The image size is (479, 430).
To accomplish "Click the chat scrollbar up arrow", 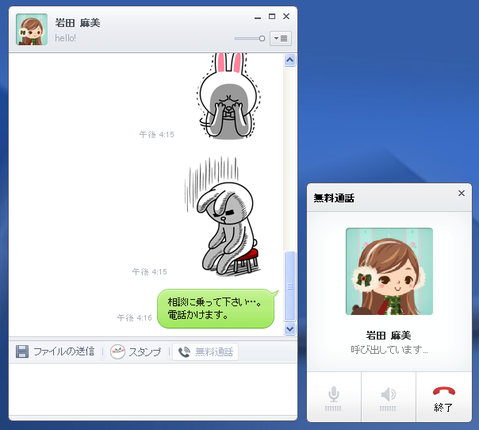I will pos(290,60).
